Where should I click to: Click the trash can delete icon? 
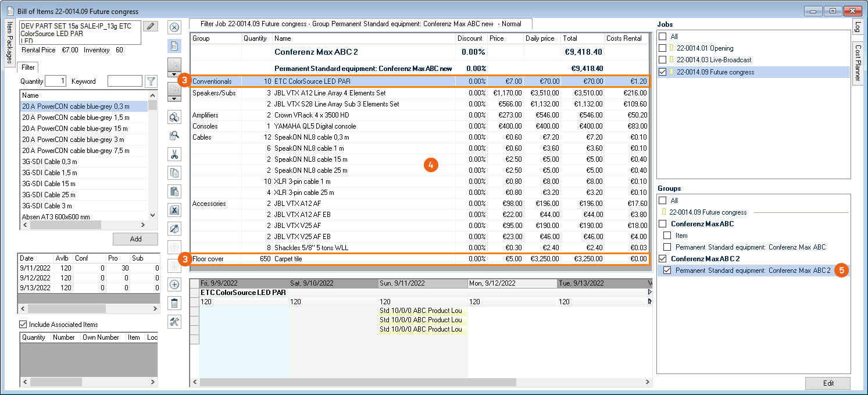[174, 303]
